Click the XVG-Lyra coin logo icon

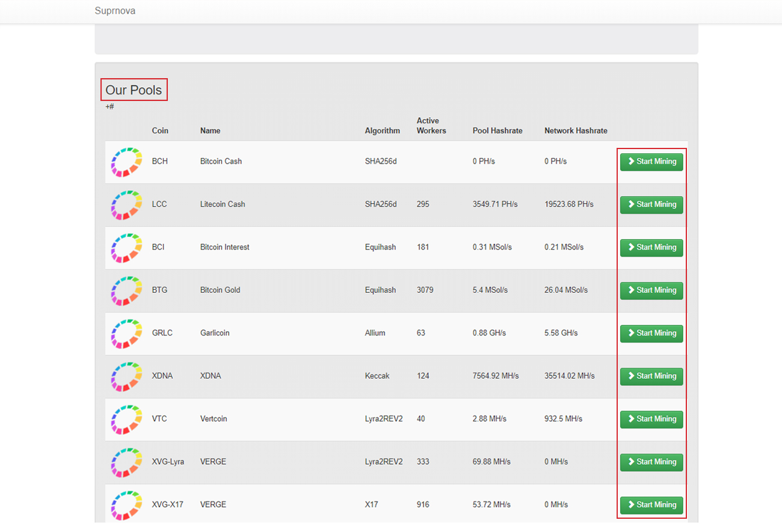(126, 462)
